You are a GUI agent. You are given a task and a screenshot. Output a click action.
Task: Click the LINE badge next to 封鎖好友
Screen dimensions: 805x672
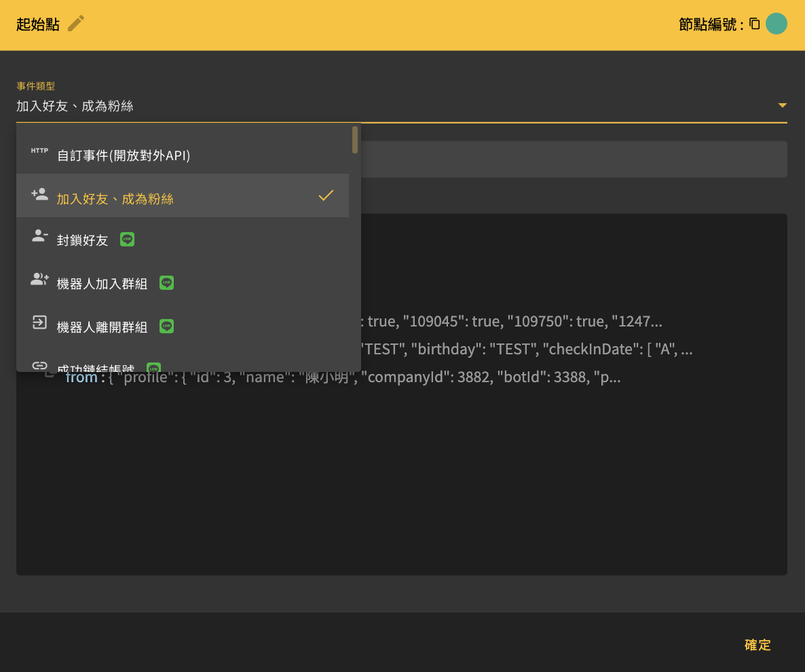[x=128, y=239]
